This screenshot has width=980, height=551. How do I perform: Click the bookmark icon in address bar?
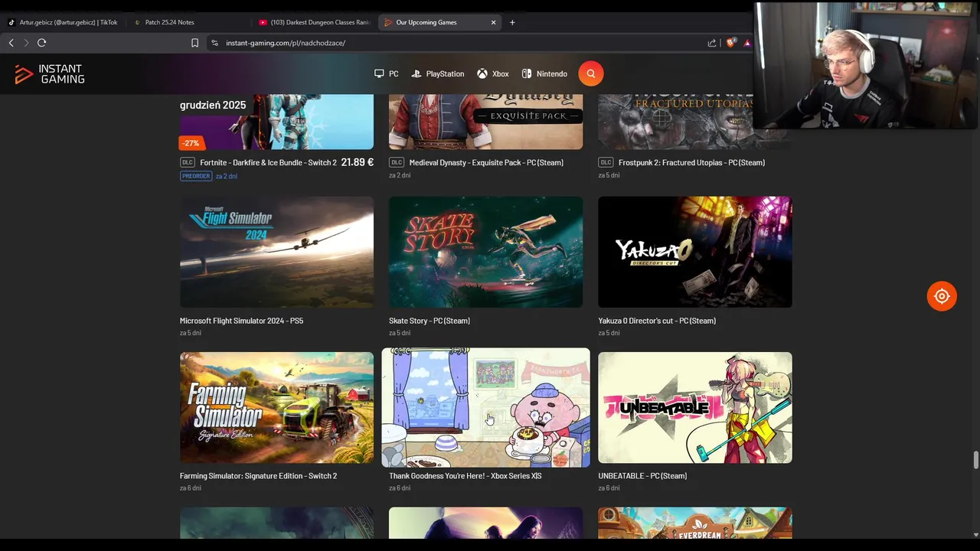(x=194, y=43)
